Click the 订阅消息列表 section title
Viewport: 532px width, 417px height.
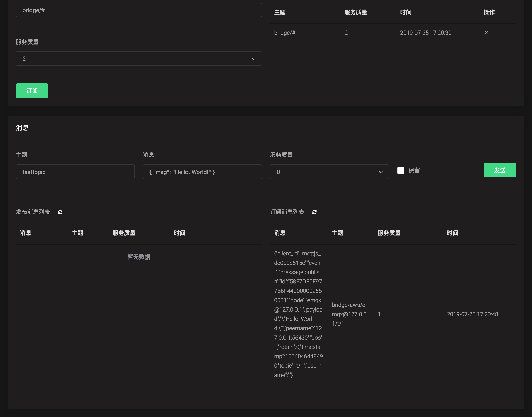pos(287,212)
